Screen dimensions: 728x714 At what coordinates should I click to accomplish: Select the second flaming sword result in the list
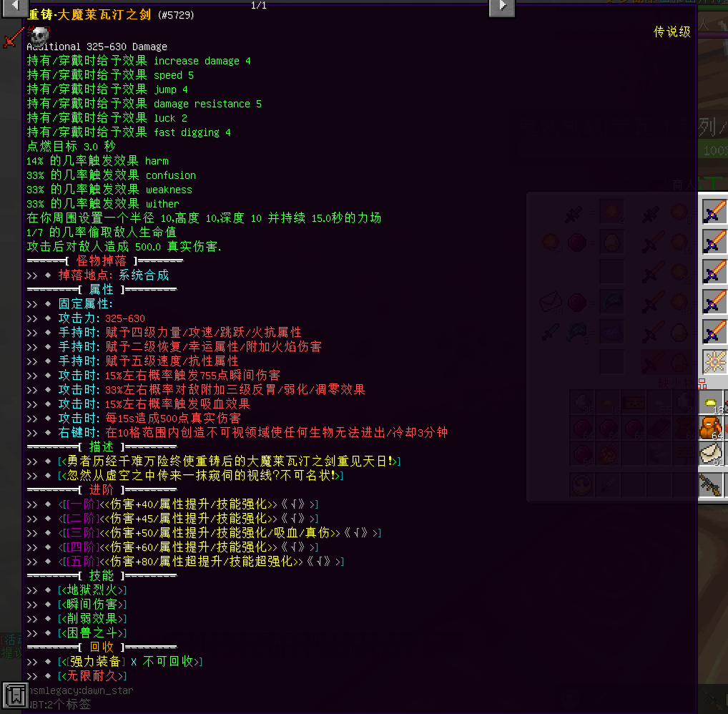click(714, 243)
